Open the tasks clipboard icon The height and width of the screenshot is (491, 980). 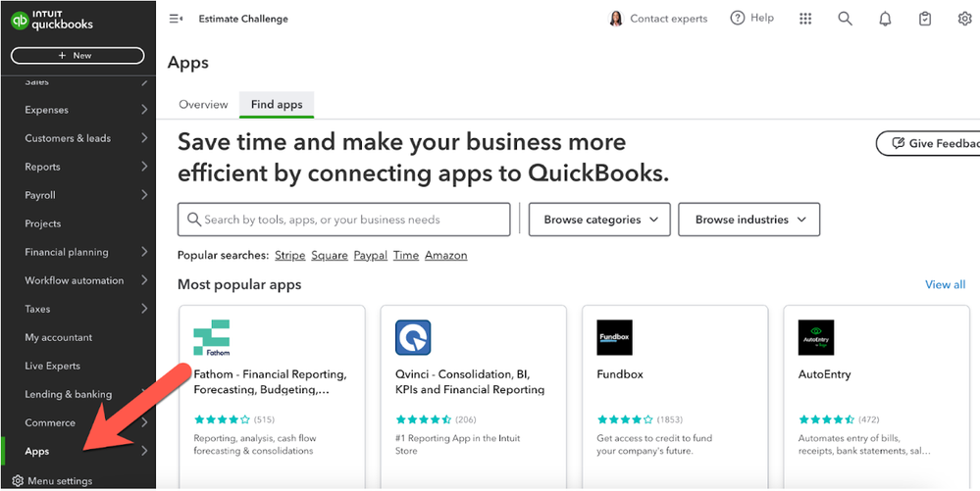click(925, 19)
